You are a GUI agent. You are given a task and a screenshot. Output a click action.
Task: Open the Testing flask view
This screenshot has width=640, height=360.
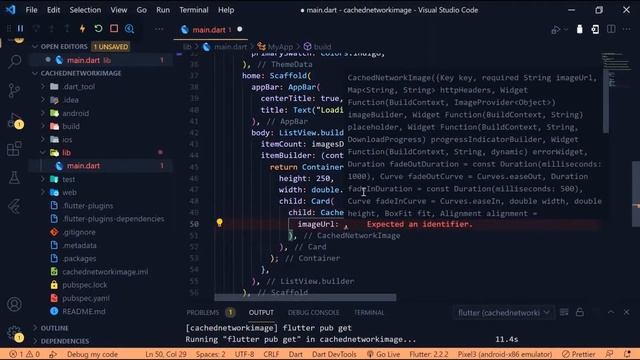coord(14,178)
